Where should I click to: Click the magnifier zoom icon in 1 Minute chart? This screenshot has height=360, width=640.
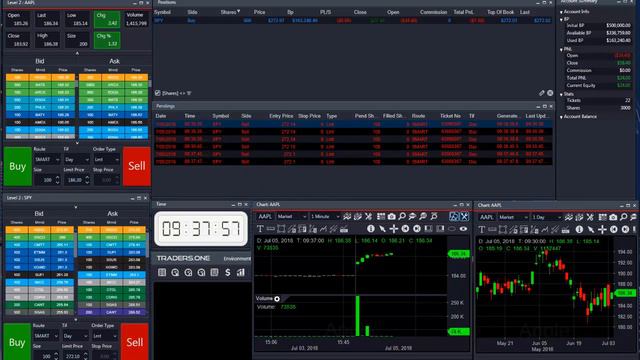pos(402,217)
